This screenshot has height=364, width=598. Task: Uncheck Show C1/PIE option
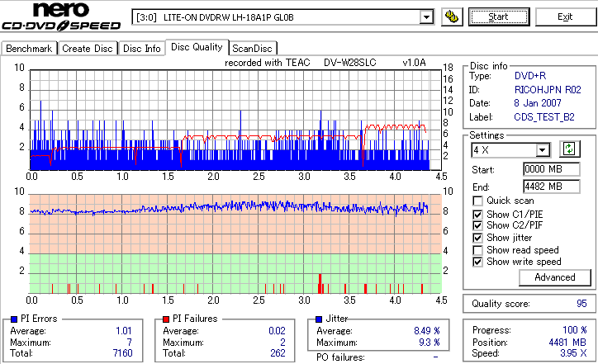(x=477, y=215)
